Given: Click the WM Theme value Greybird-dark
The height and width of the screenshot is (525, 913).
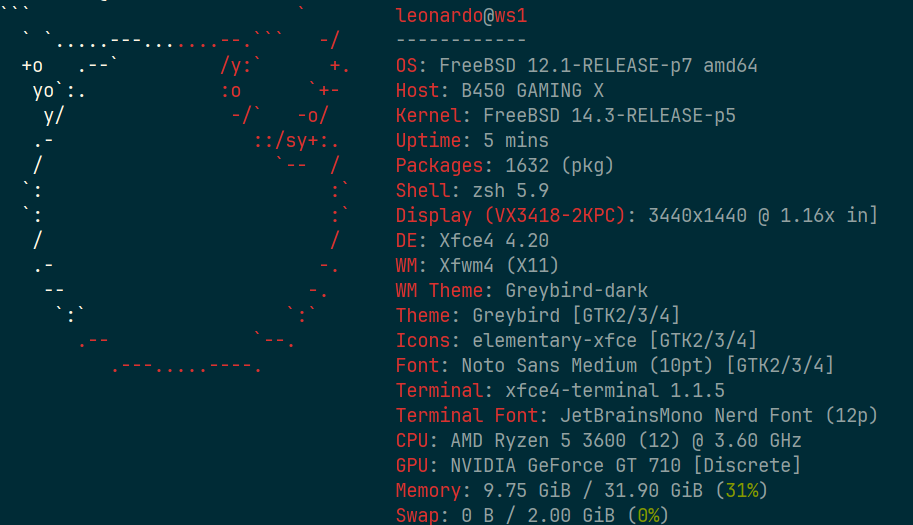Looking at the screenshot, I should [x=576, y=291].
